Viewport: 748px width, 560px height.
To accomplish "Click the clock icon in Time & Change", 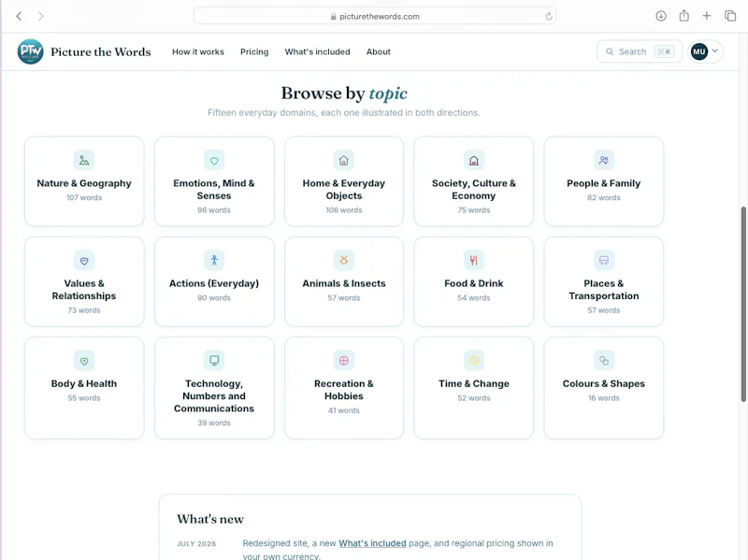I will click(474, 361).
